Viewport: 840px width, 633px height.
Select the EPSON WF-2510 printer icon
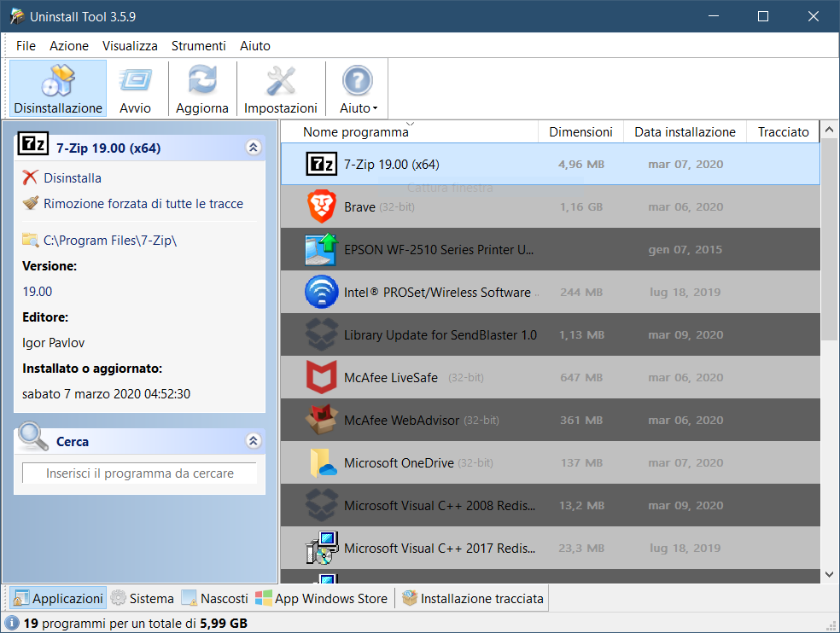click(322, 250)
